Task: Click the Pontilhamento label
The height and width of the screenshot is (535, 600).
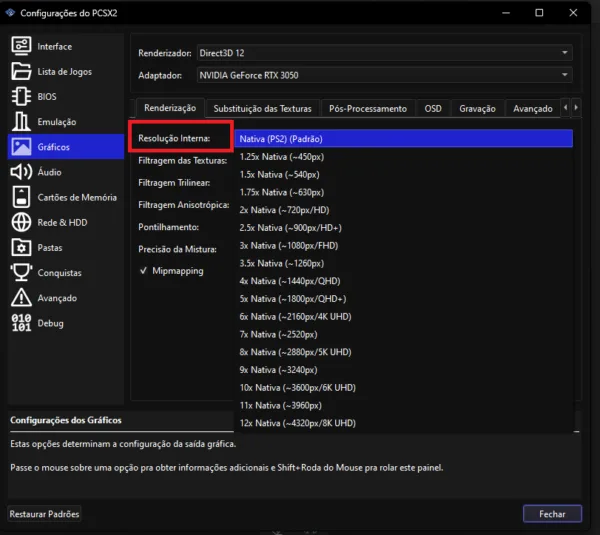Action: (x=168, y=227)
